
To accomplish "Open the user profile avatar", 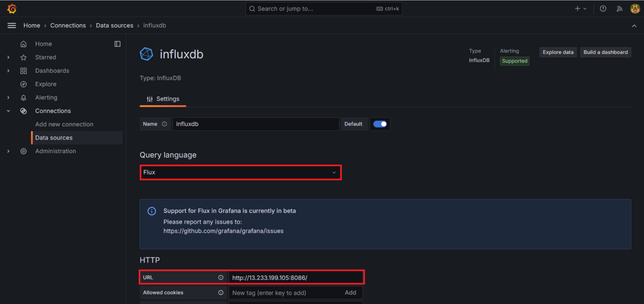I will tap(635, 8).
